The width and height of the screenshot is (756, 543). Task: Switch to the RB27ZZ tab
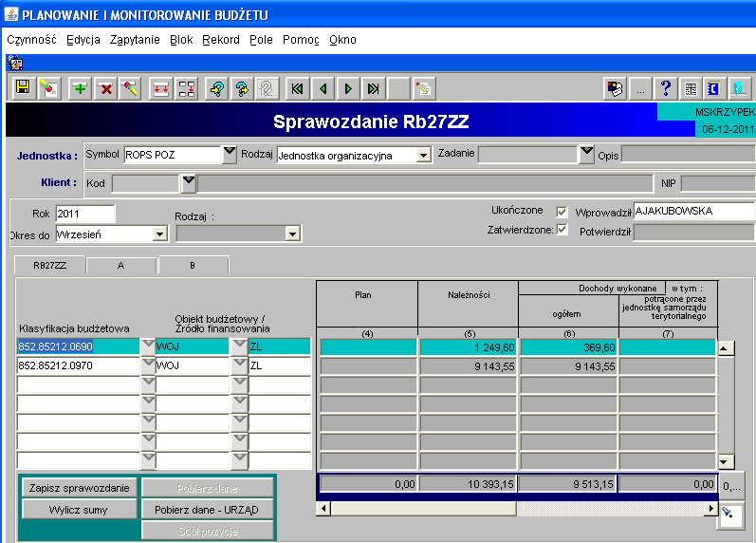50,265
